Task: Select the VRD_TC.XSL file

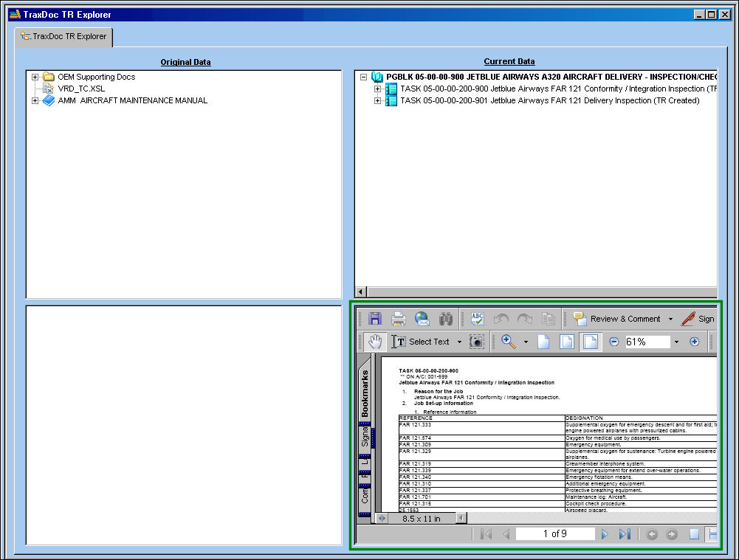Action: [x=81, y=89]
